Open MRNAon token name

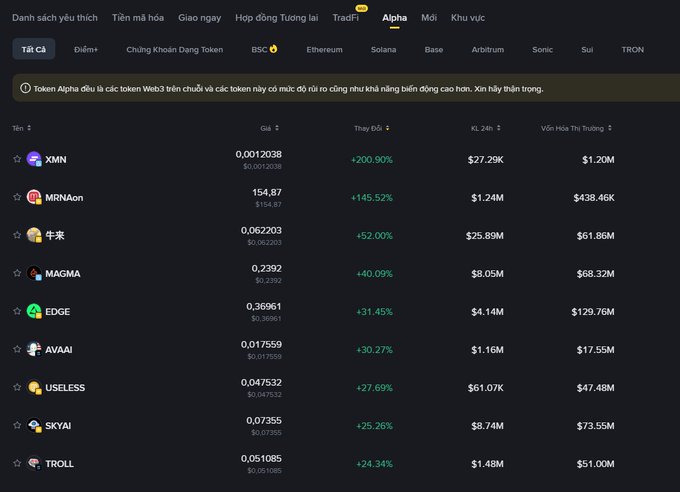(64, 198)
